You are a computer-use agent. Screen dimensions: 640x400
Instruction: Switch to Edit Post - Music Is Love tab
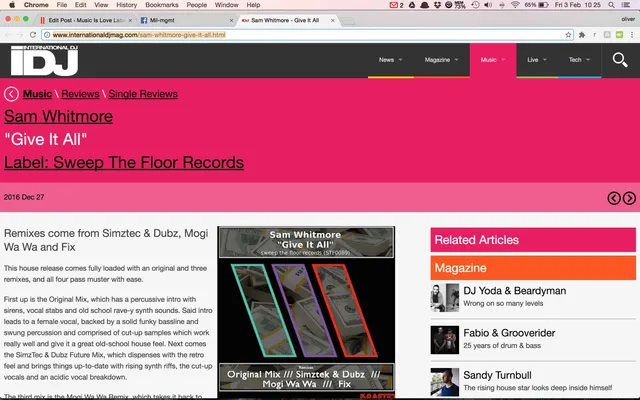(84, 20)
